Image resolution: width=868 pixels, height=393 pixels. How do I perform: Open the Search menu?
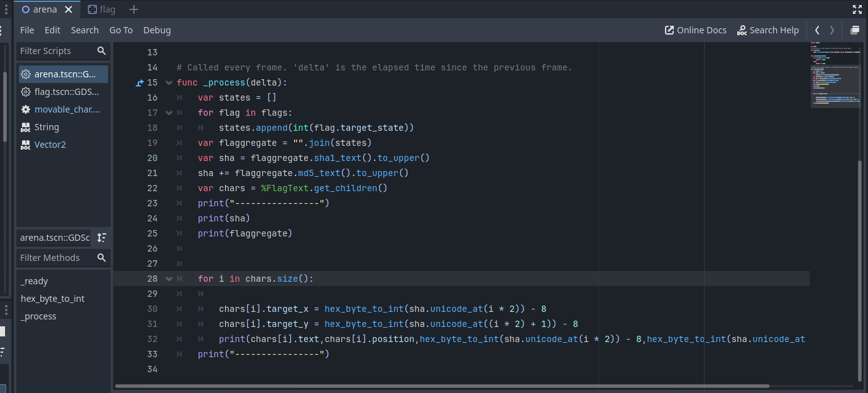point(85,30)
